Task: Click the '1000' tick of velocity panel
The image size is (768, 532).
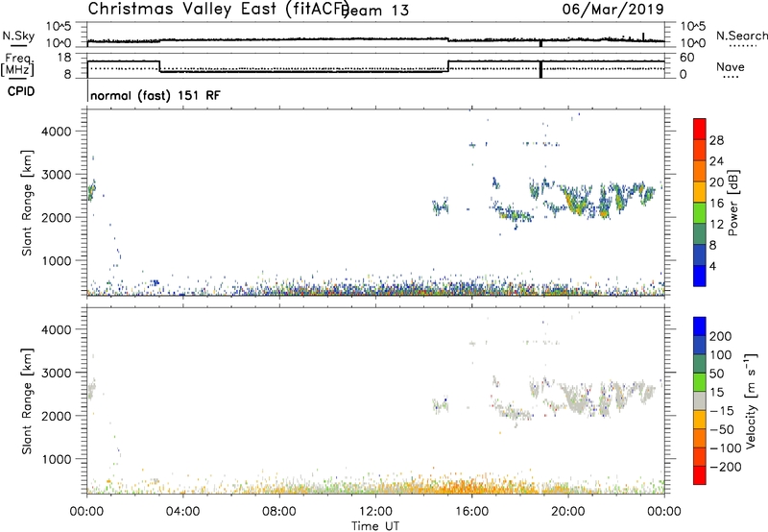Action: pos(57,459)
